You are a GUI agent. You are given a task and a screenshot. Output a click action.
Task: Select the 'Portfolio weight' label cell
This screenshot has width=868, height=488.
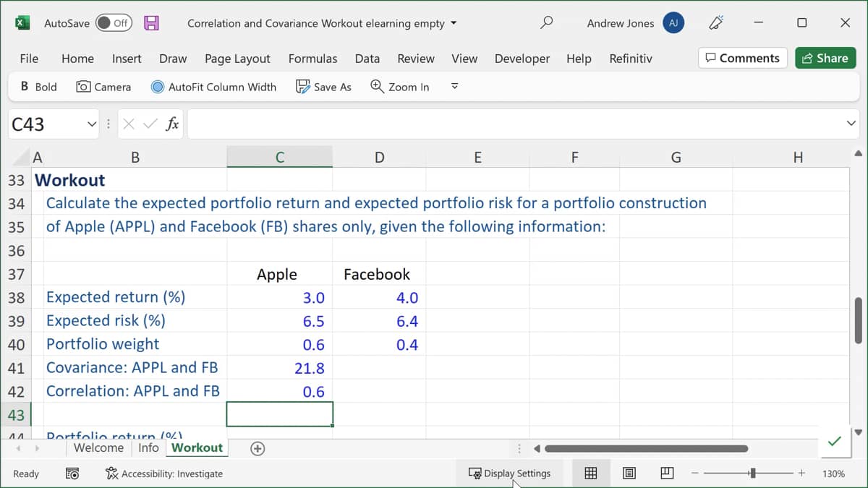135,344
